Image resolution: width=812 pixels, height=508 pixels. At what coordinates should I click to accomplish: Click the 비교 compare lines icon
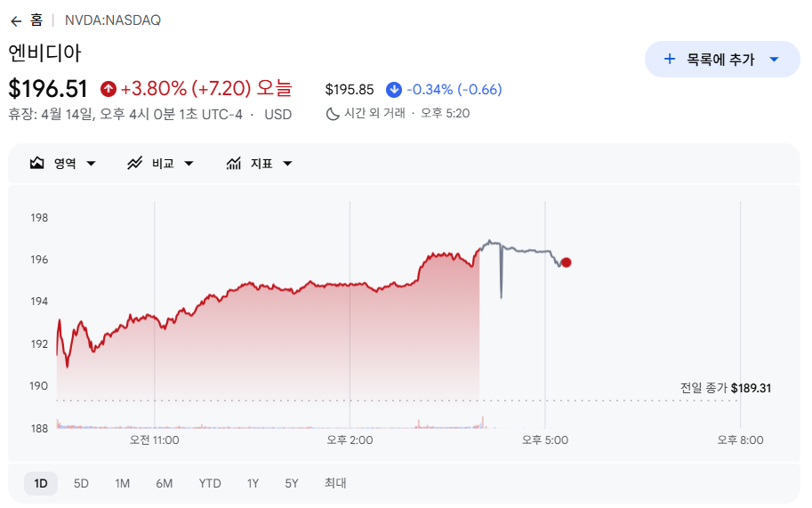pyautogui.click(x=135, y=164)
